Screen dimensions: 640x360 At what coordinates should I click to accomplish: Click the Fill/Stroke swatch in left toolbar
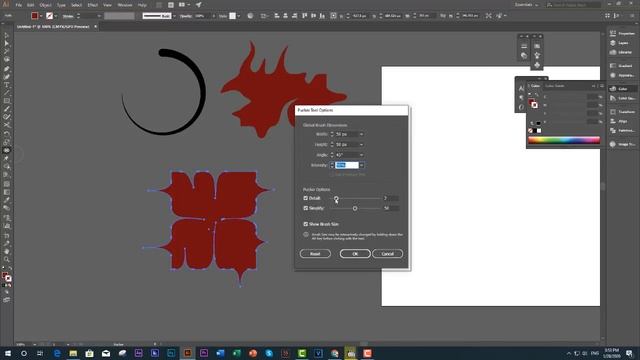pos(7,277)
